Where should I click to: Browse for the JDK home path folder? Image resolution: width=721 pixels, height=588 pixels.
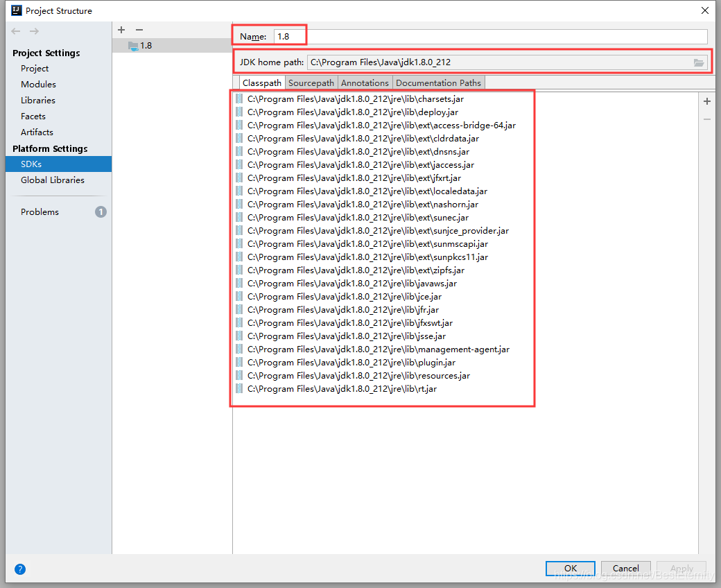click(x=699, y=62)
